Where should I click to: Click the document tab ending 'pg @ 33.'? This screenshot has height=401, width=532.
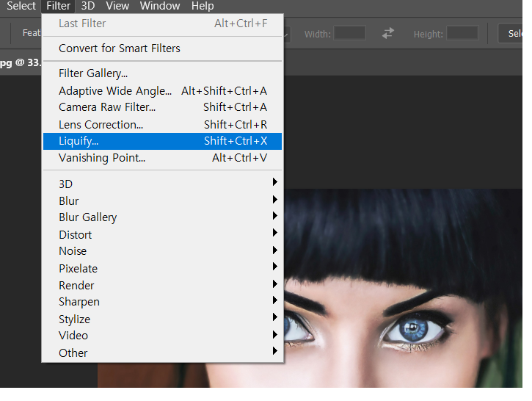(x=21, y=62)
